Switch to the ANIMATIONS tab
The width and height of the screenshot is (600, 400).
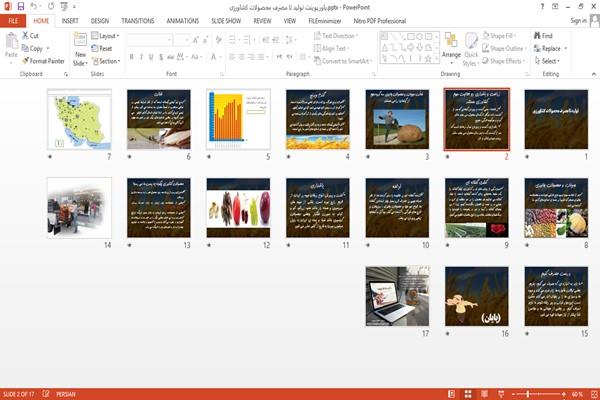[x=183, y=21]
